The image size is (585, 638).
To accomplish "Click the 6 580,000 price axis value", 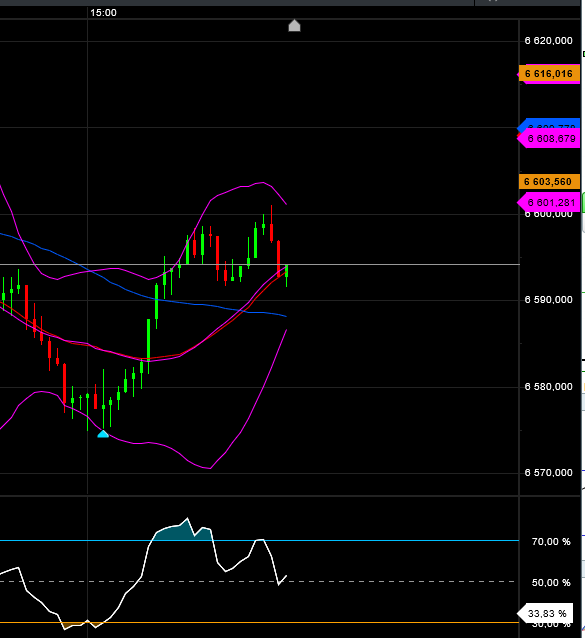I will (x=548, y=387).
